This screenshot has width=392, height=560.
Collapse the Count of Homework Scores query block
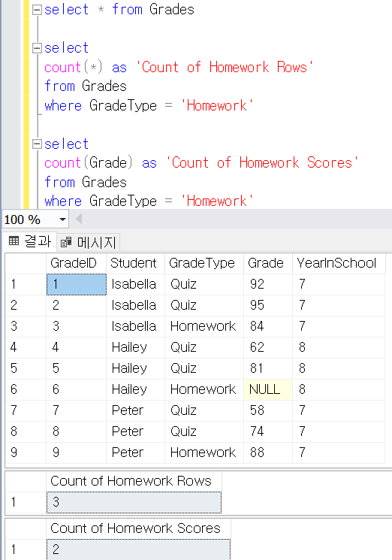point(37,144)
